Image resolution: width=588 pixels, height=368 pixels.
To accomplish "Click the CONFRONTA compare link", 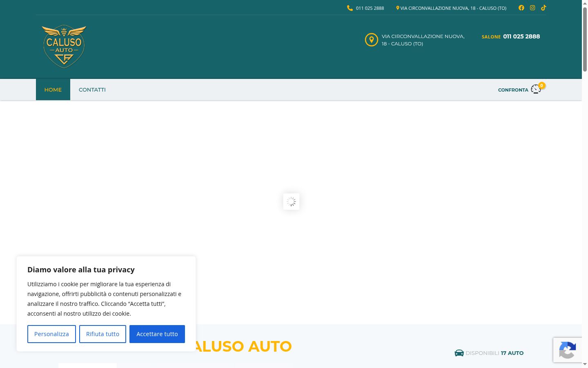I will pos(513,90).
